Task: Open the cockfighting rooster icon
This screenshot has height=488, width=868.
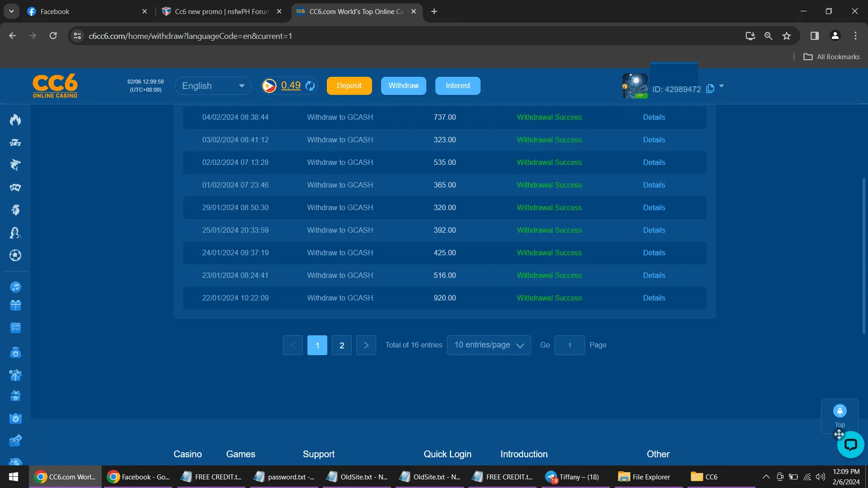Action: pos(15,210)
